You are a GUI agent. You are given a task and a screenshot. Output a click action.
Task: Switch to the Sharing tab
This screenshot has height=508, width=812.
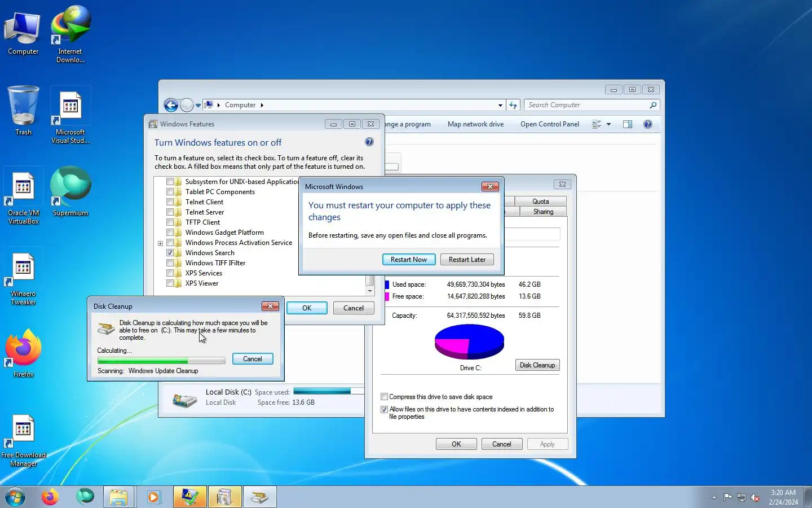(x=543, y=212)
